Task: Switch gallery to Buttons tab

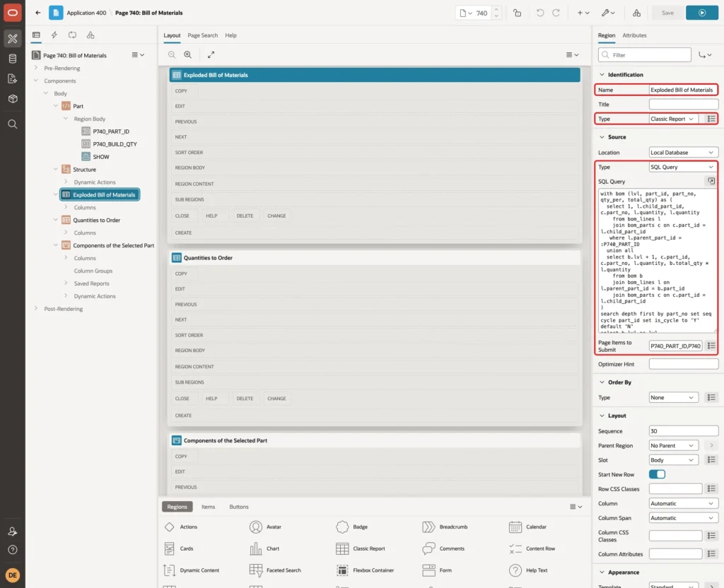Action: (x=239, y=506)
